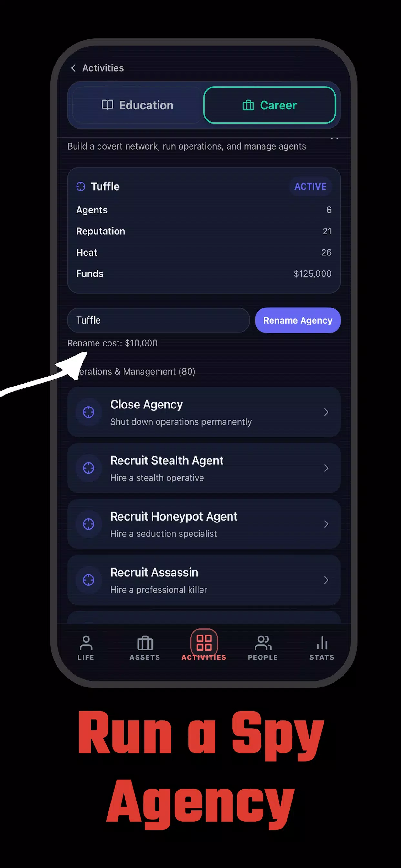Viewport: 401px width, 868px height.
Task: Switch to the Career tab
Action: tap(270, 105)
